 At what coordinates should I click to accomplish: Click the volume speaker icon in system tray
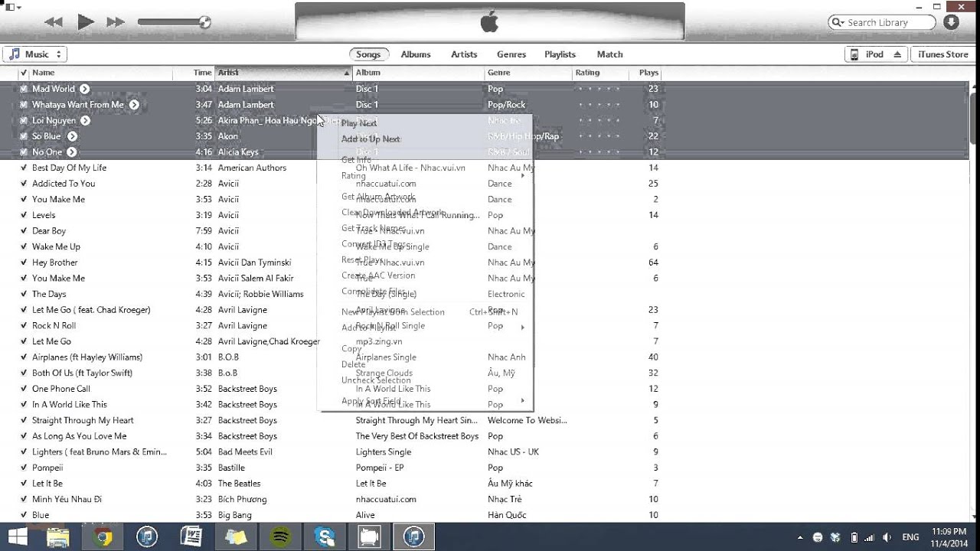click(889, 537)
